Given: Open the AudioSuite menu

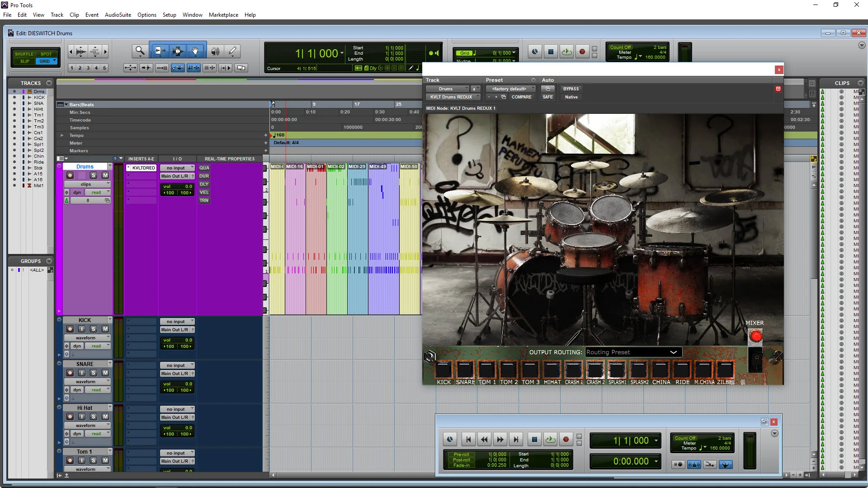Looking at the screenshot, I should coord(118,15).
